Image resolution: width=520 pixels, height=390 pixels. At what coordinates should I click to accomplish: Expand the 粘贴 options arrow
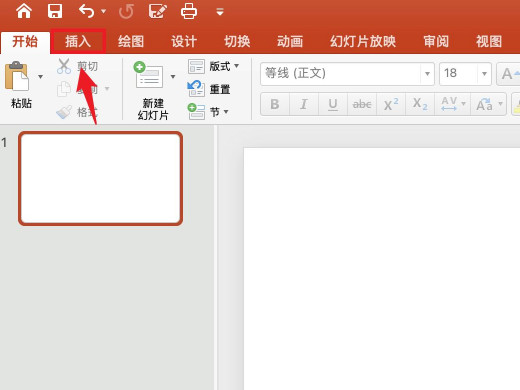pyautogui.click(x=40, y=77)
